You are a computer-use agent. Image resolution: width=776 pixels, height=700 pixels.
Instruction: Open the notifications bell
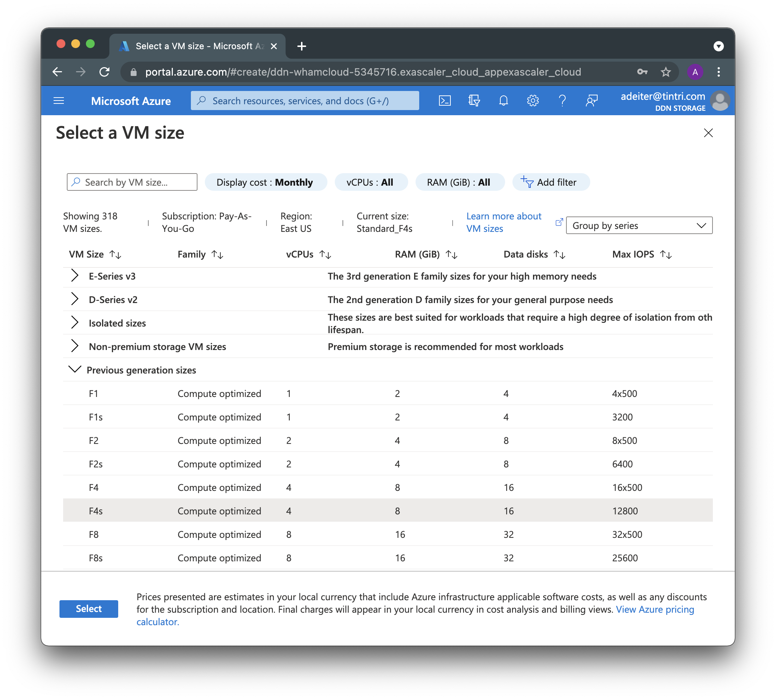(503, 101)
